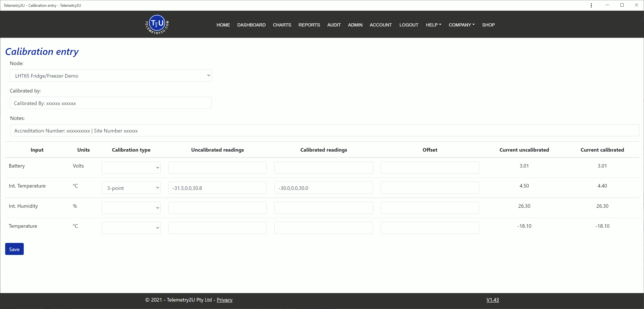Minimize the Telemetry2U window

(x=607, y=5)
